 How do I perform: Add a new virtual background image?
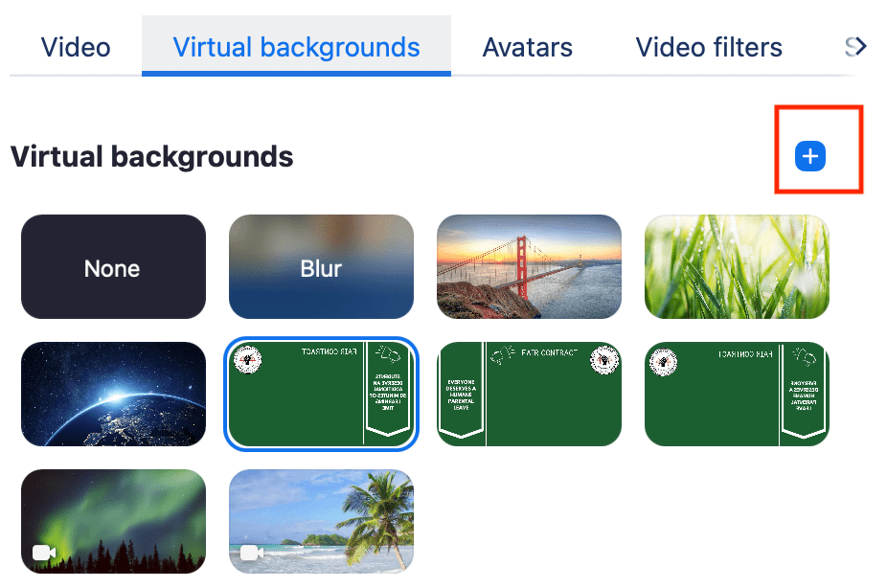pyautogui.click(x=809, y=156)
